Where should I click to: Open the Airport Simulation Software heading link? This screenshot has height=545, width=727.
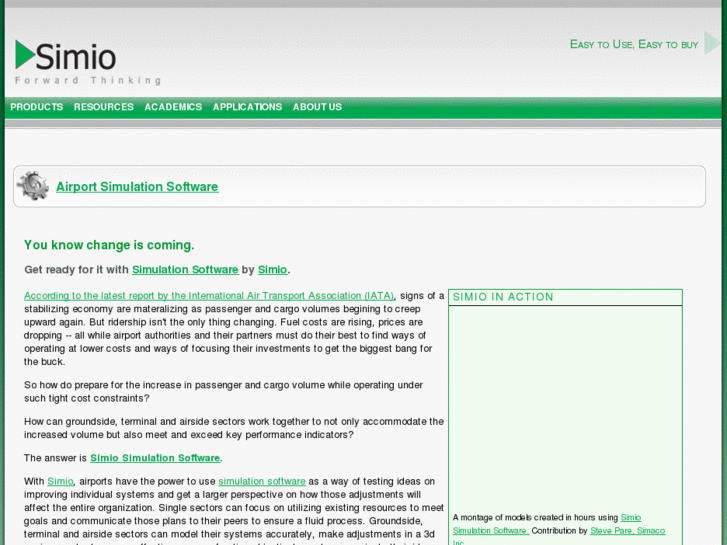(x=137, y=186)
